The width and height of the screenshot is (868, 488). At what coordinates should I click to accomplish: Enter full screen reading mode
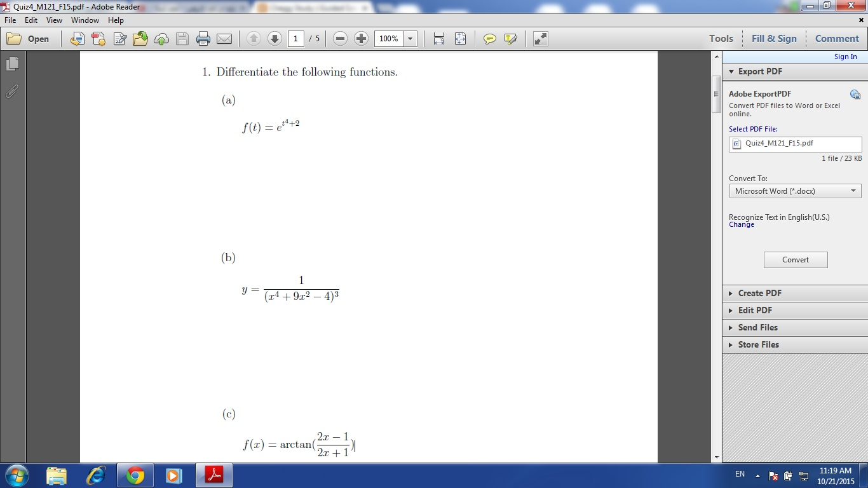pos(541,39)
